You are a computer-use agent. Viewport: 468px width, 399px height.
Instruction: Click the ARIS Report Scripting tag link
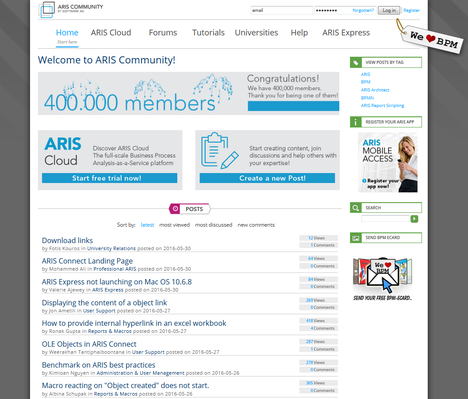[x=382, y=106]
